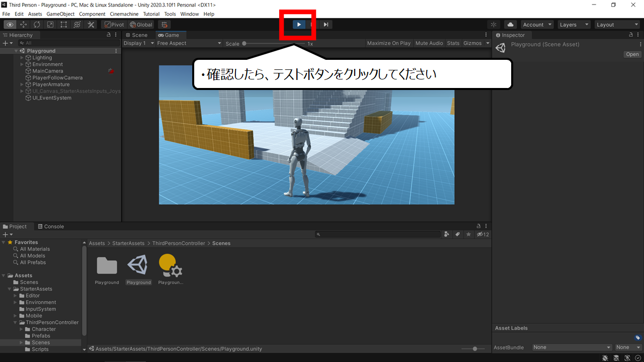
Task: Select the Rotate tool in the toolbar
Action: click(x=37, y=25)
